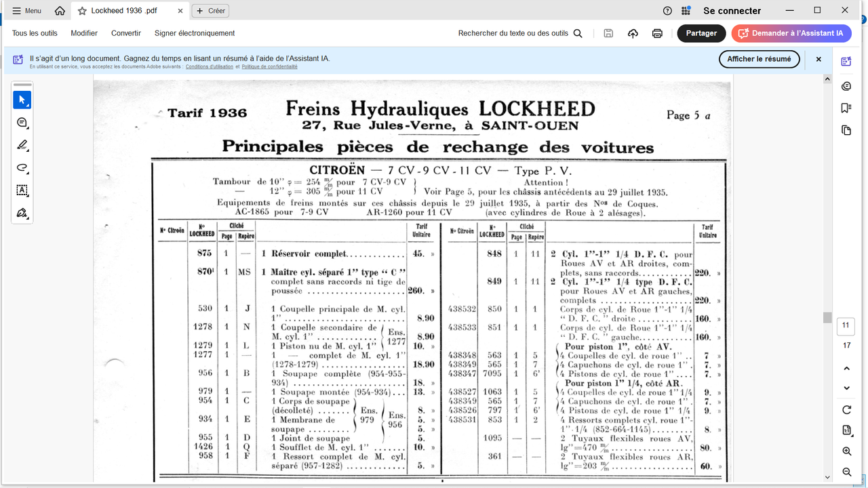Choose the freehand draw tool
Image resolution: width=868 pixels, height=488 pixels.
tap(22, 168)
